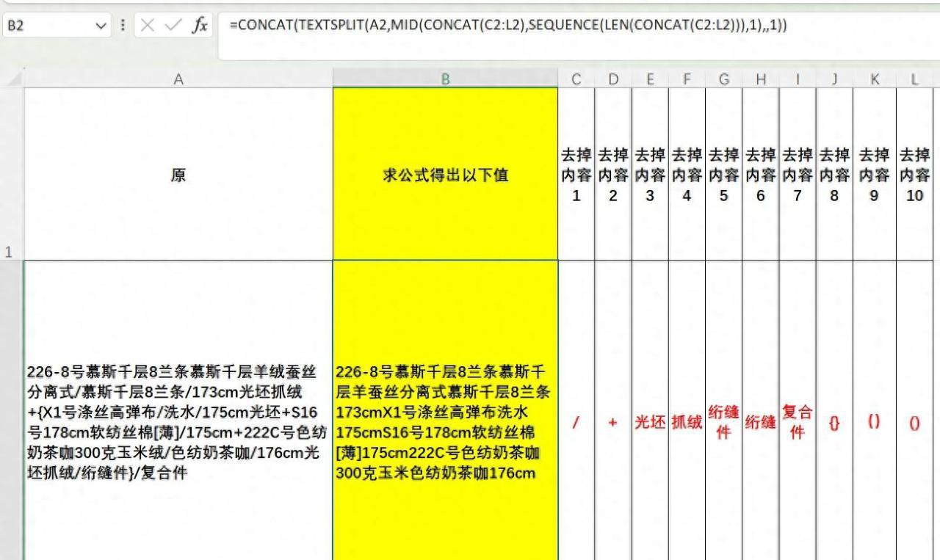Select column B header

point(445,79)
